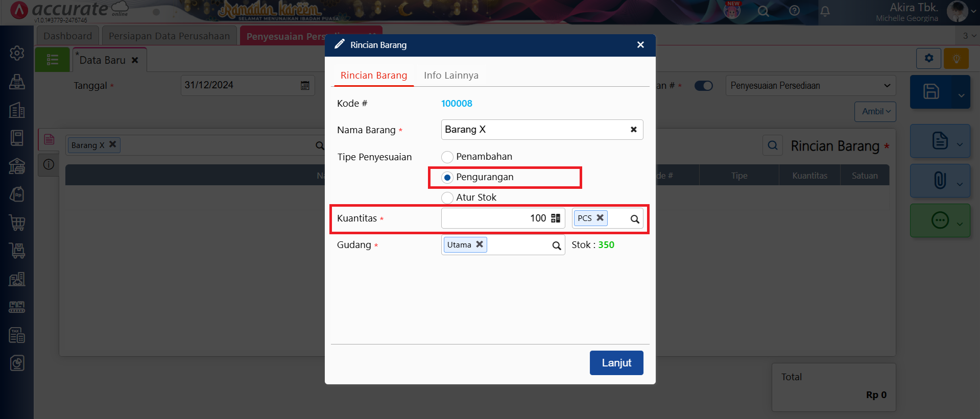Expand the save button arrow

(x=961, y=95)
